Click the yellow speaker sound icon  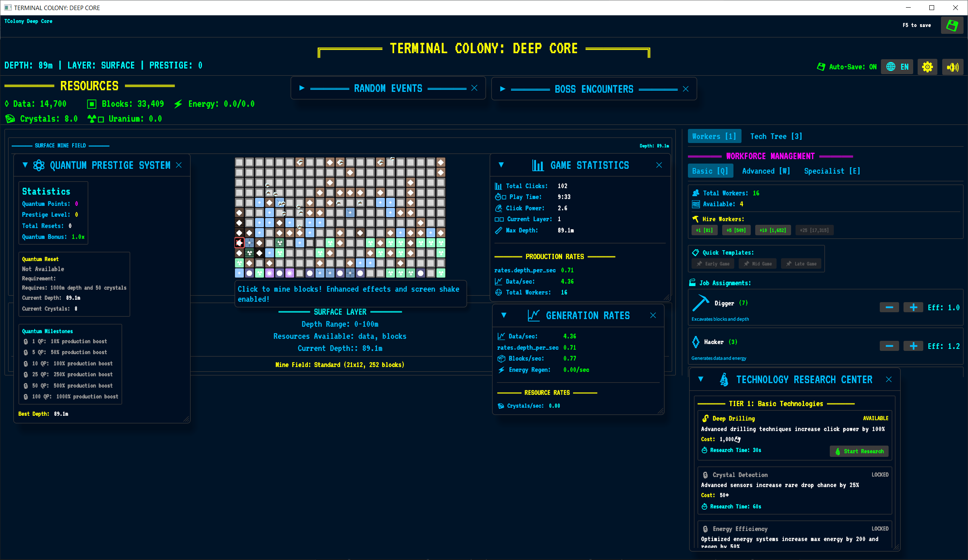953,67
